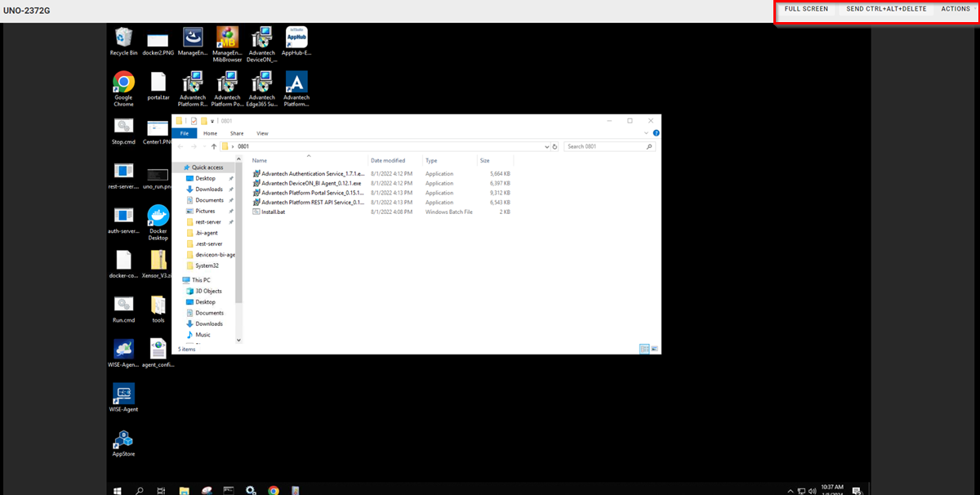The height and width of the screenshot is (495, 980).
Task: Expand hidden icons in the system tray
Action: tap(790, 489)
